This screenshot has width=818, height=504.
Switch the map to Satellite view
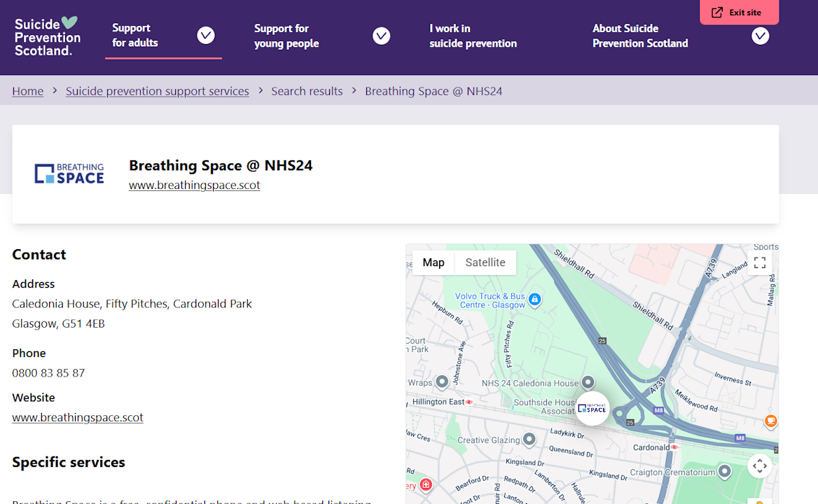485,262
